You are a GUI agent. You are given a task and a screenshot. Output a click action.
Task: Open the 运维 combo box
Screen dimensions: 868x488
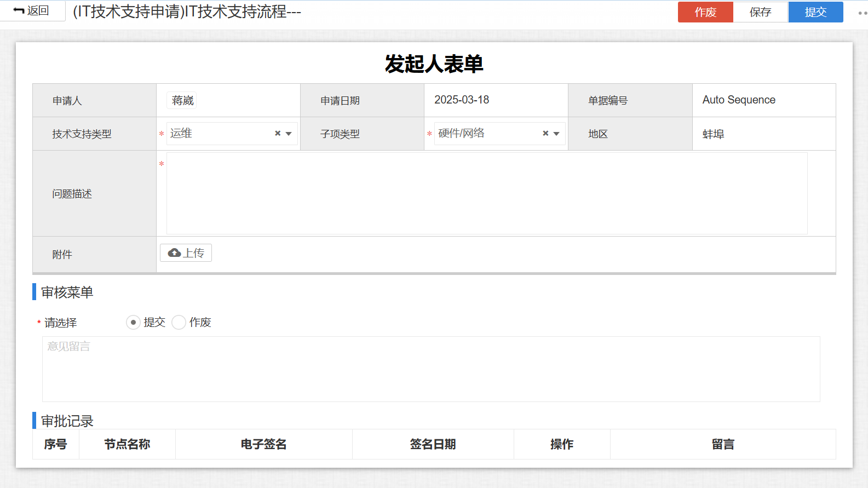point(219,134)
